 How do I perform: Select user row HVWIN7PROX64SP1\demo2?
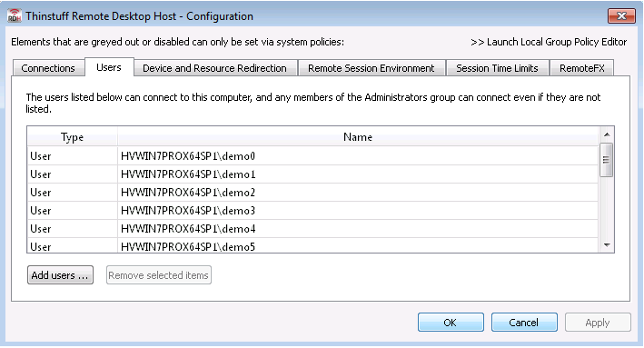coord(312,192)
